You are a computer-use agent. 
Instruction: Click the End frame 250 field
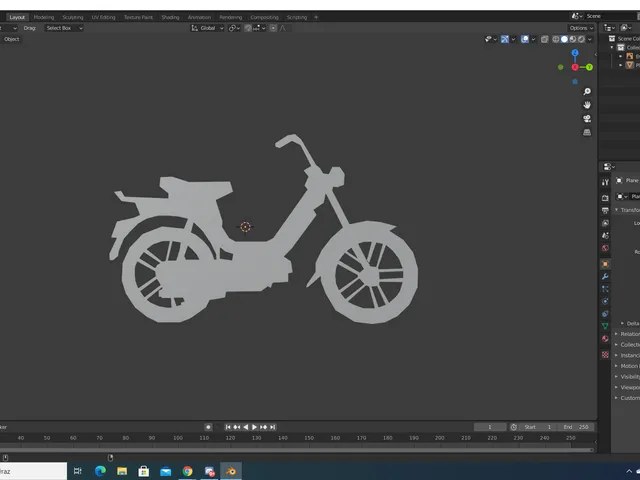(576, 427)
